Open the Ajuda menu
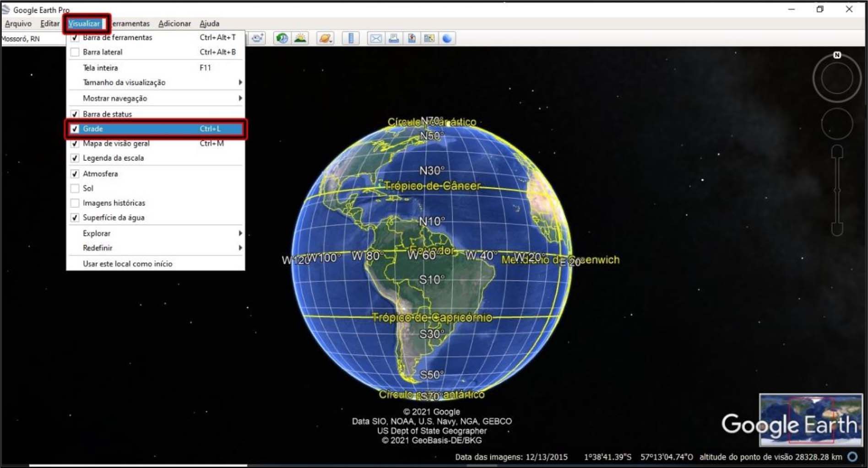868x468 pixels. tap(209, 23)
